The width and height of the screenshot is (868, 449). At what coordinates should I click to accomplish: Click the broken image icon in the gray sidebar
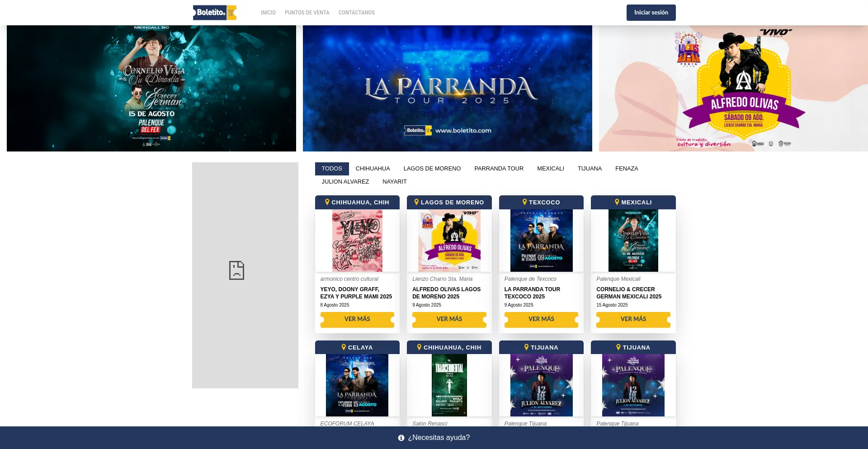point(236,270)
